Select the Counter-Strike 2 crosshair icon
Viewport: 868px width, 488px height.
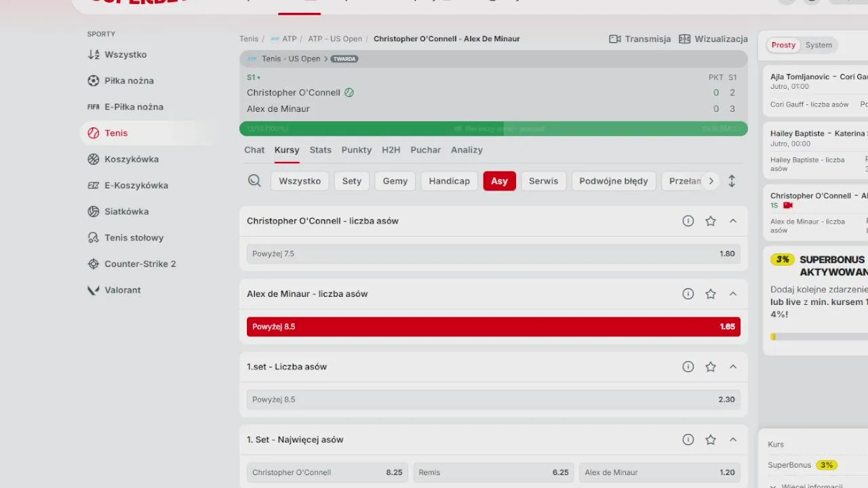coord(94,264)
